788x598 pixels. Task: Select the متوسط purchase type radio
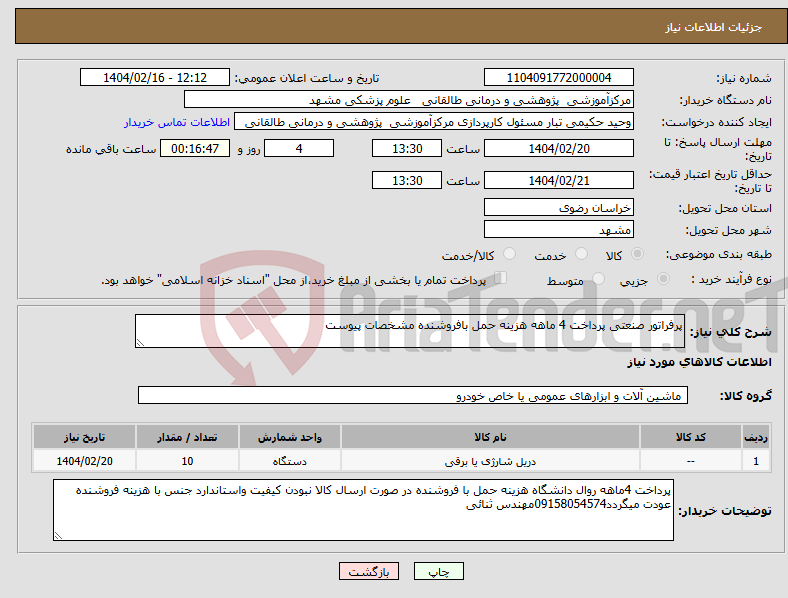click(599, 278)
